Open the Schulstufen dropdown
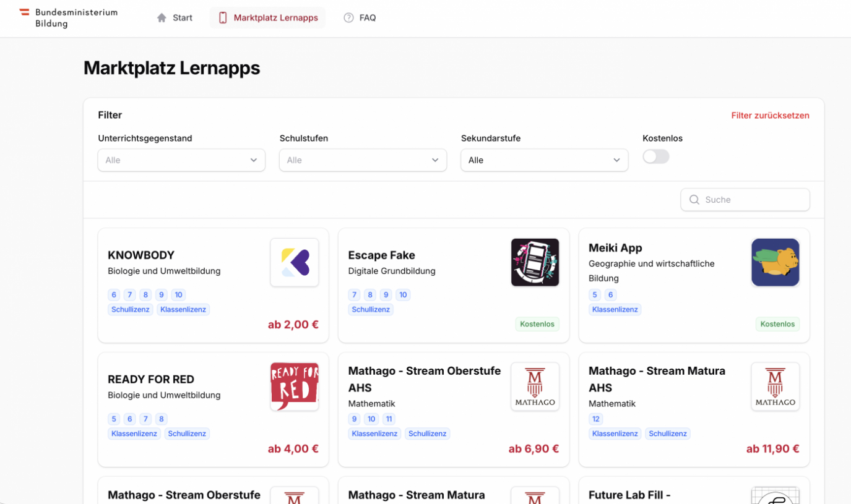The height and width of the screenshot is (504, 851). [363, 160]
